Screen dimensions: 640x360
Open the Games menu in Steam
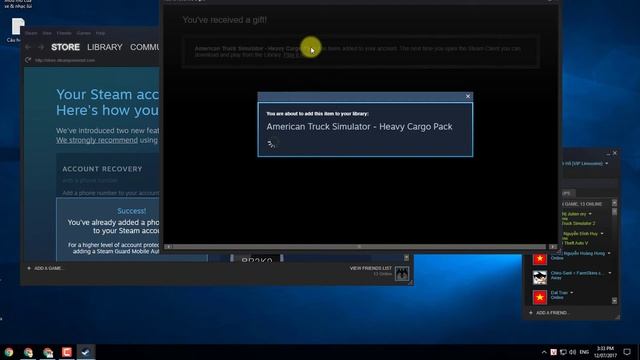coord(84,33)
